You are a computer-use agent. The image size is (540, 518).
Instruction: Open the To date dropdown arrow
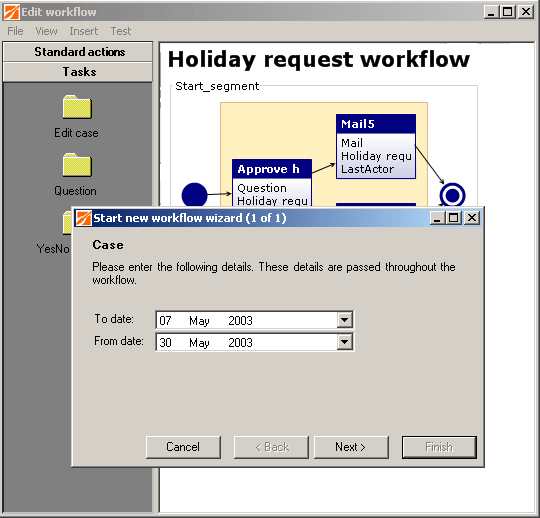coord(344,320)
